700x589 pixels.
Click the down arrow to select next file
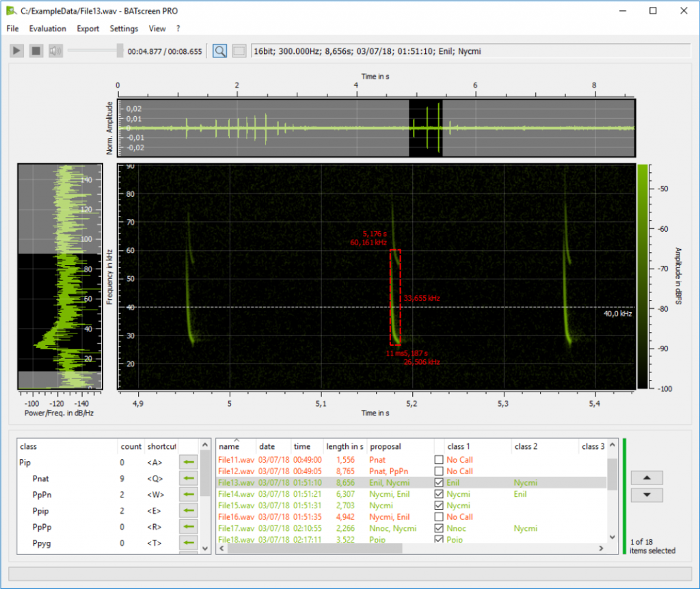click(x=646, y=495)
